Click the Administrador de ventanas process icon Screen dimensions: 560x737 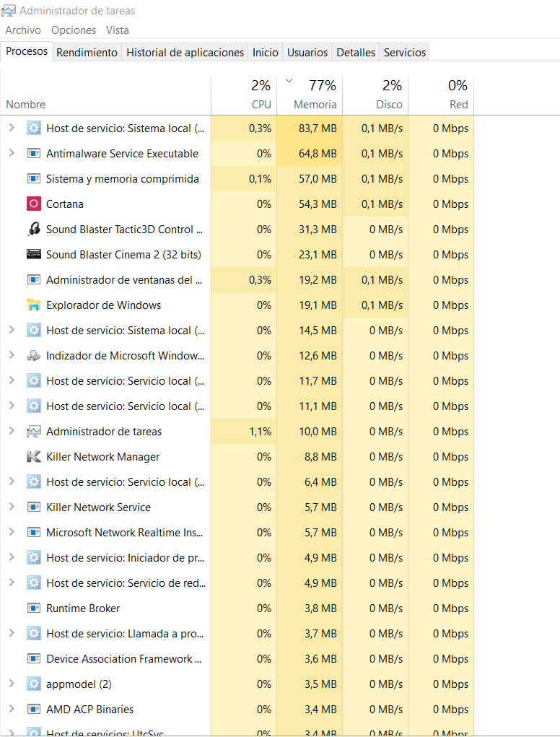34,279
